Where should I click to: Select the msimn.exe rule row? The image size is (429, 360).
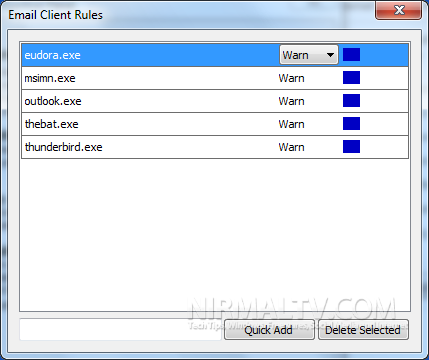(215, 78)
